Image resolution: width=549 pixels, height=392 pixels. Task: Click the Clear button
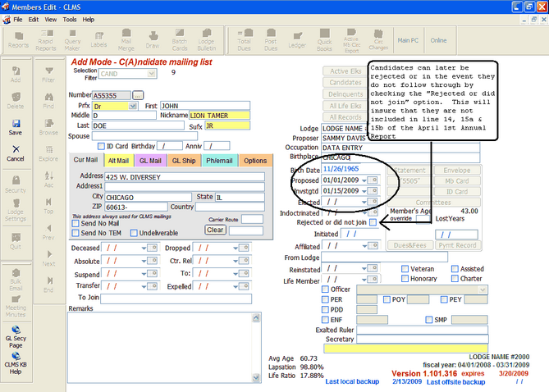(215, 230)
